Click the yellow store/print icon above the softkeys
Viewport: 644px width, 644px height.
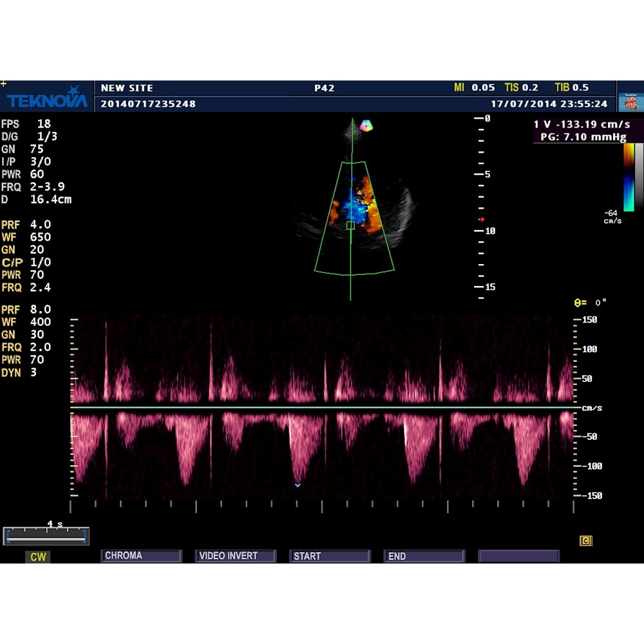pyautogui.click(x=585, y=541)
